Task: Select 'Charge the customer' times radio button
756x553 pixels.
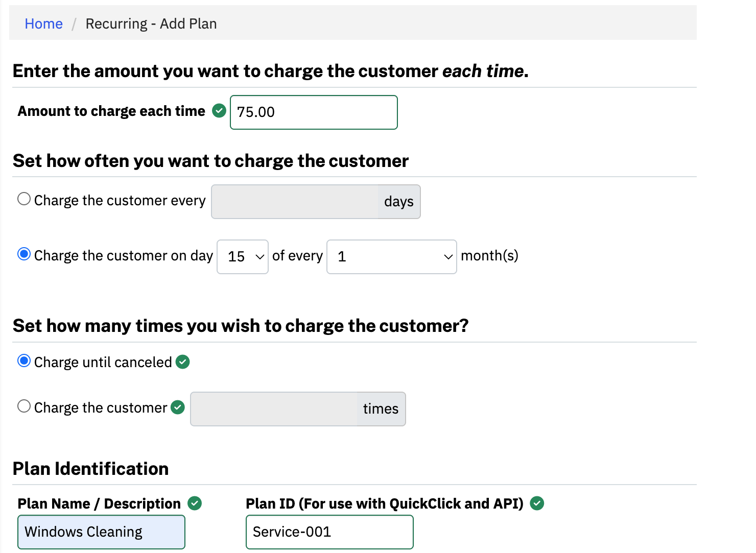Action: point(24,406)
